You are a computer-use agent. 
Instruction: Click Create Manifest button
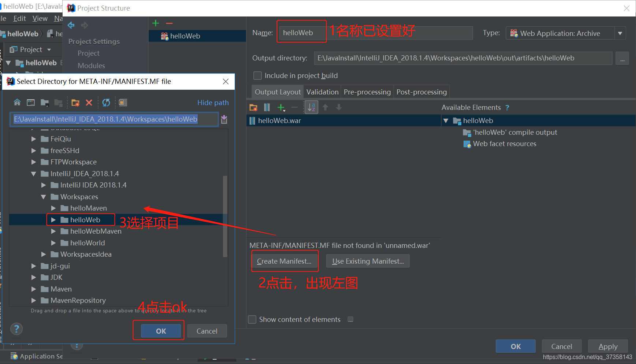pyautogui.click(x=284, y=261)
